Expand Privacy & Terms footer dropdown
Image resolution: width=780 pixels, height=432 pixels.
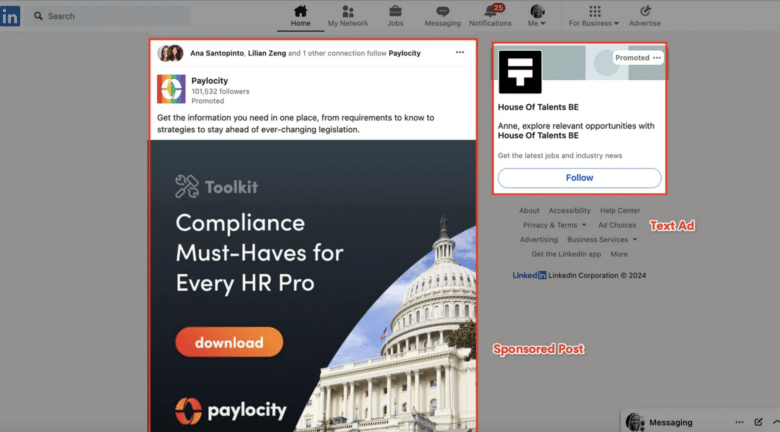coord(554,225)
